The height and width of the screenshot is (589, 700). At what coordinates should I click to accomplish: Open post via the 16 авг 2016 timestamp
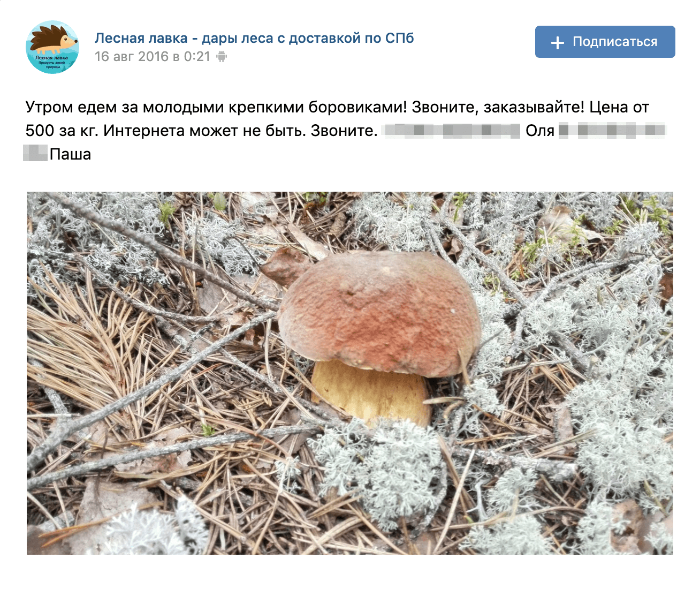coord(153,56)
